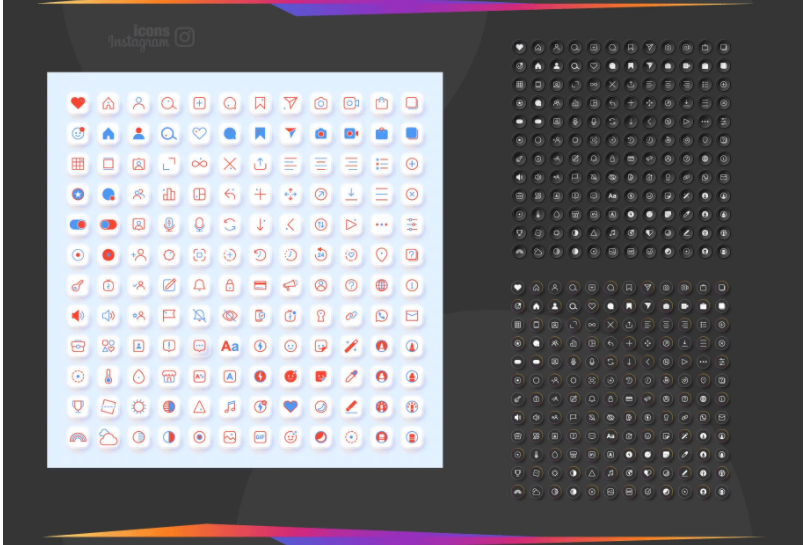Click the briefcase icon in light panel

pyautogui.click(x=78, y=346)
